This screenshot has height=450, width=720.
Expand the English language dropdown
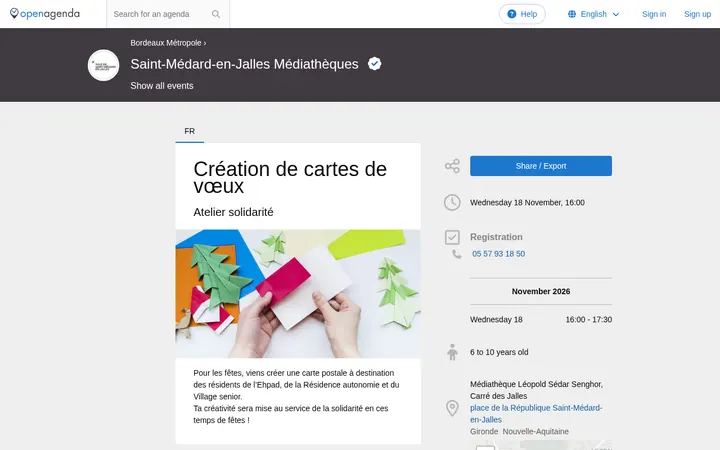(x=593, y=14)
